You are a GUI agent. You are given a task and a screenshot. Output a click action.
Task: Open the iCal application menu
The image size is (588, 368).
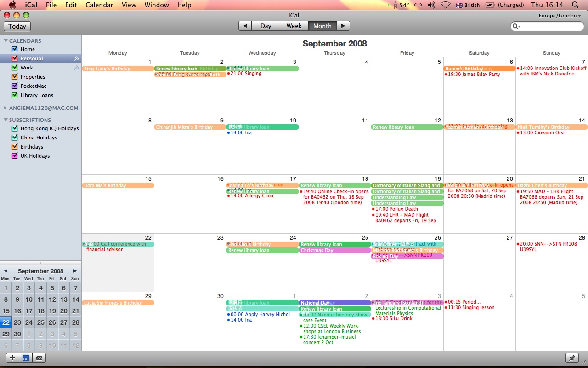(32, 5)
